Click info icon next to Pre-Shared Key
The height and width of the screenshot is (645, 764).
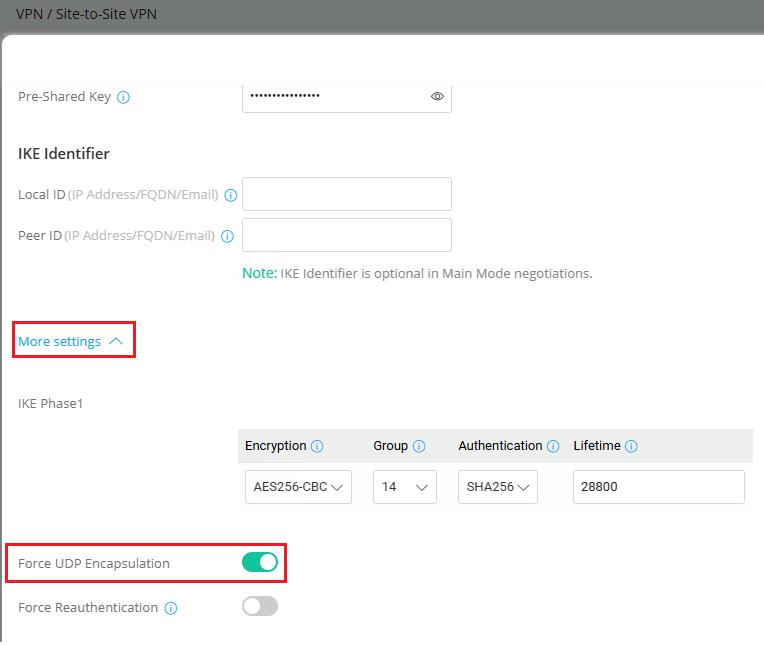(124, 97)
